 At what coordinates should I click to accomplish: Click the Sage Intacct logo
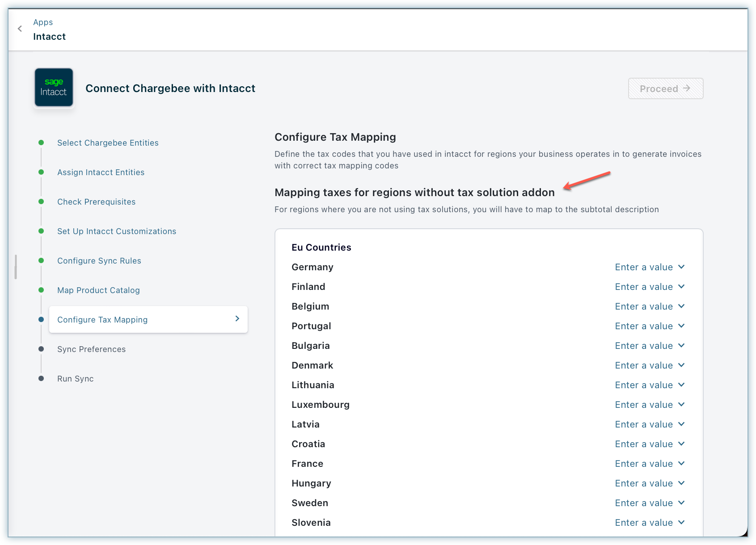pos(54,88)
